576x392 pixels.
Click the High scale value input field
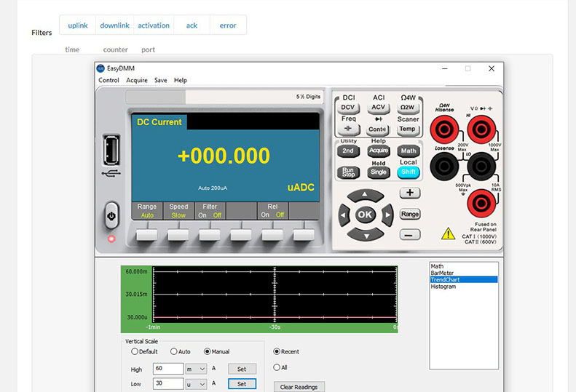click(167, 369)
